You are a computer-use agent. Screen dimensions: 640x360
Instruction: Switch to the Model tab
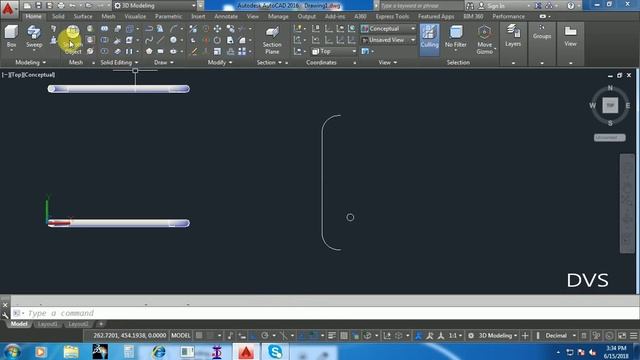(19, 324)
